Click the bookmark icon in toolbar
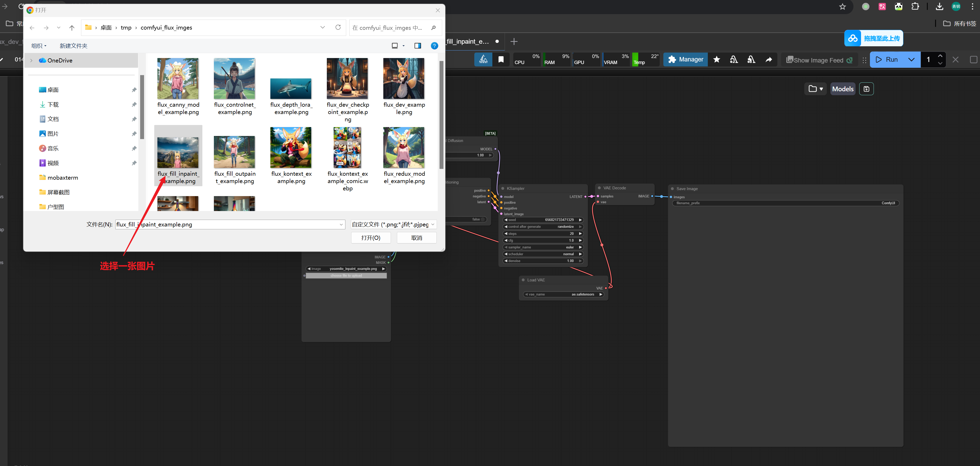 point(501,59)
